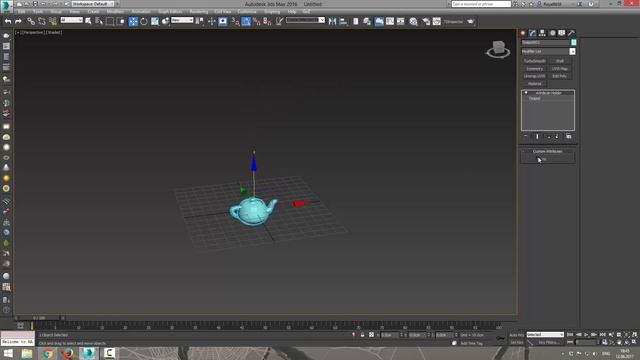Open the Layer Explorer
The width and height of the screenshot is (640, 360).
tap(367, 21)
